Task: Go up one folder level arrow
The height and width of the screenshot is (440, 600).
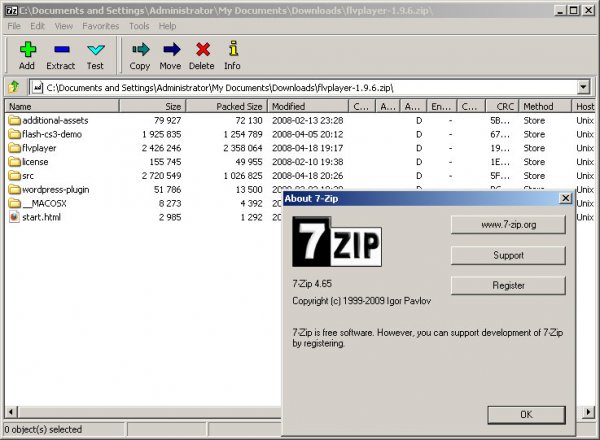Action: coord(14,87)
